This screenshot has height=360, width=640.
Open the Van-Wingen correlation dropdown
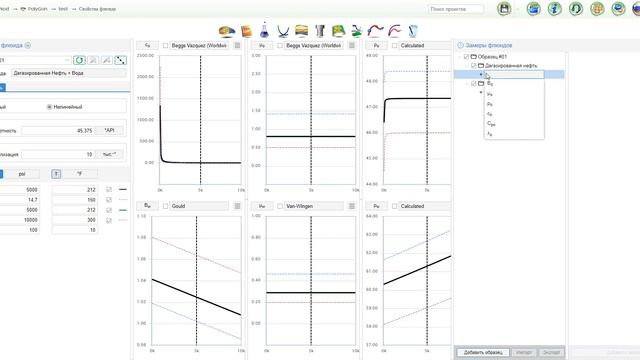coord(313,206)
